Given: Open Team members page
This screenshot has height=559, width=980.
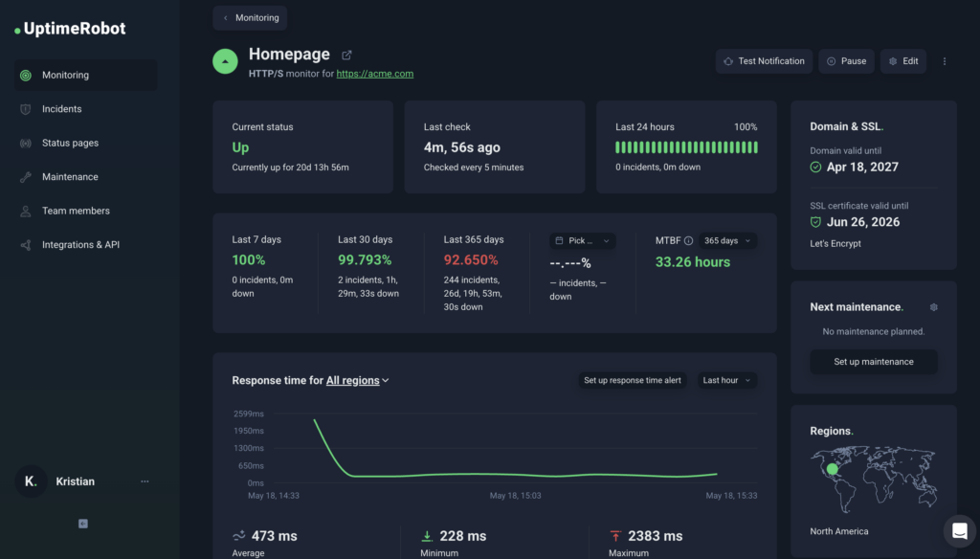Looking at the screenshot, I should point(85,211).
